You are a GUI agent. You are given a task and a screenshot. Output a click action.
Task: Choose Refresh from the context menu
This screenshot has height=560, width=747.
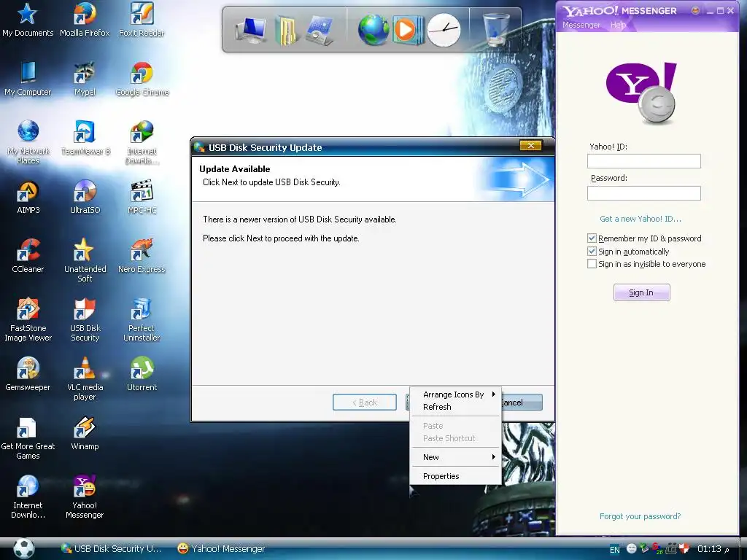tap(455, 407)
